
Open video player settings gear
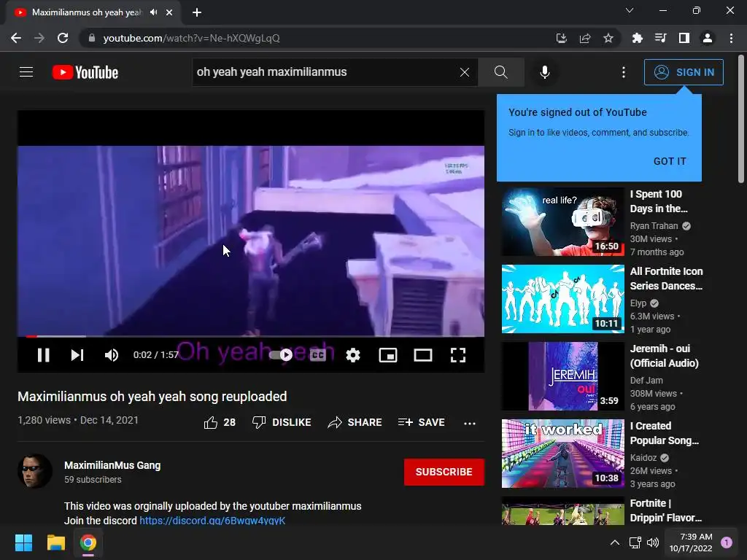point(353,355)
